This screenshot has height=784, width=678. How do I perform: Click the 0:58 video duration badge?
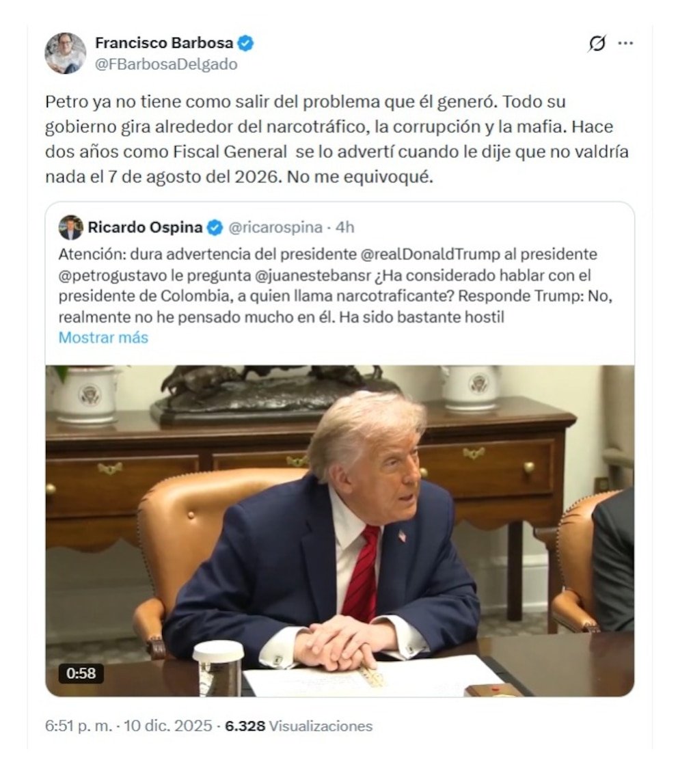click(81, 673)
